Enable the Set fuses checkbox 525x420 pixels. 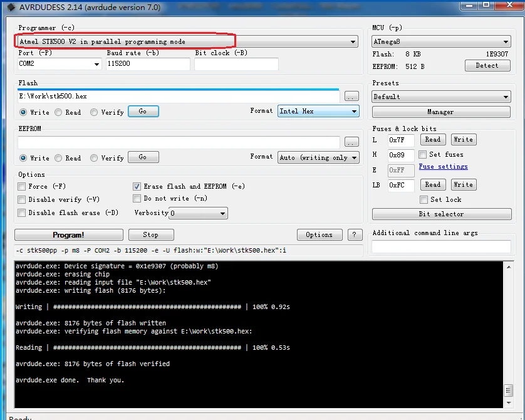[x=423, y=154]
